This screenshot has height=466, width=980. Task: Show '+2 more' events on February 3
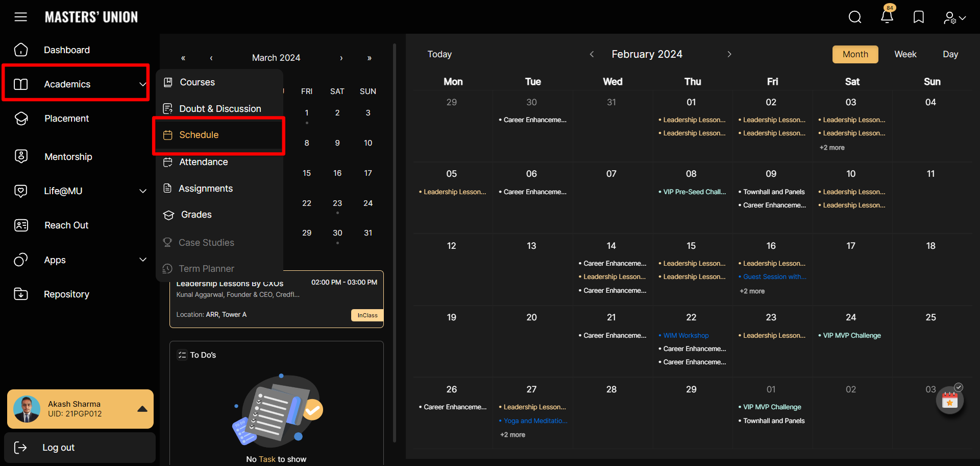[832, 148]
